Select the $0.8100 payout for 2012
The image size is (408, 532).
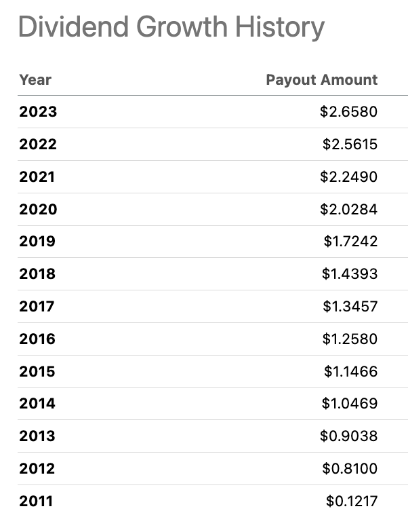(x=349, y=469)
